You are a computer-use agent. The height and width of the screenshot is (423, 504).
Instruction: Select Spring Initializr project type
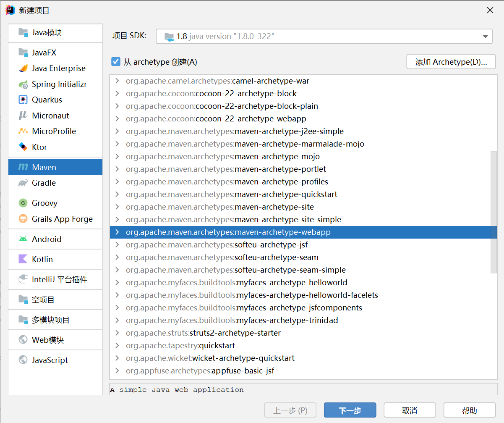tap(55, 84)
